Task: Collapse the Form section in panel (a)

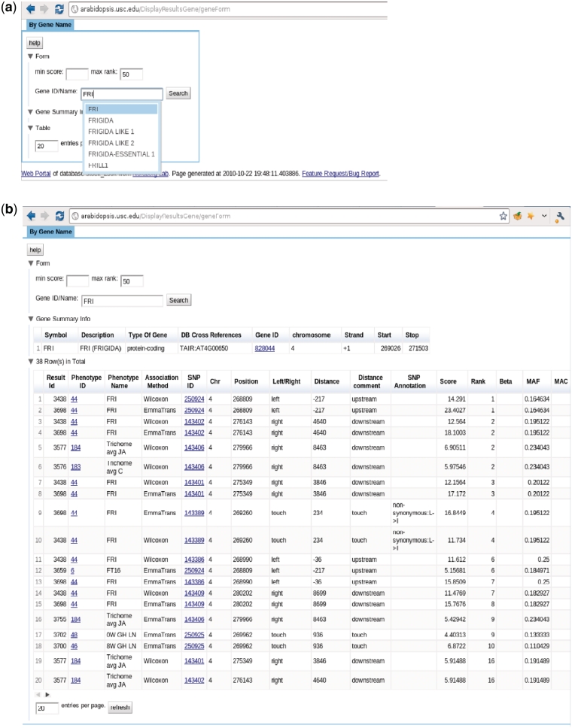Action: point(31,56)
